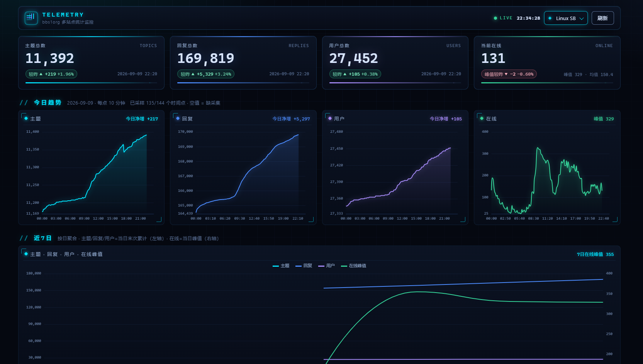Click the diamond icon beside 在线 chart title

(482, 119)
